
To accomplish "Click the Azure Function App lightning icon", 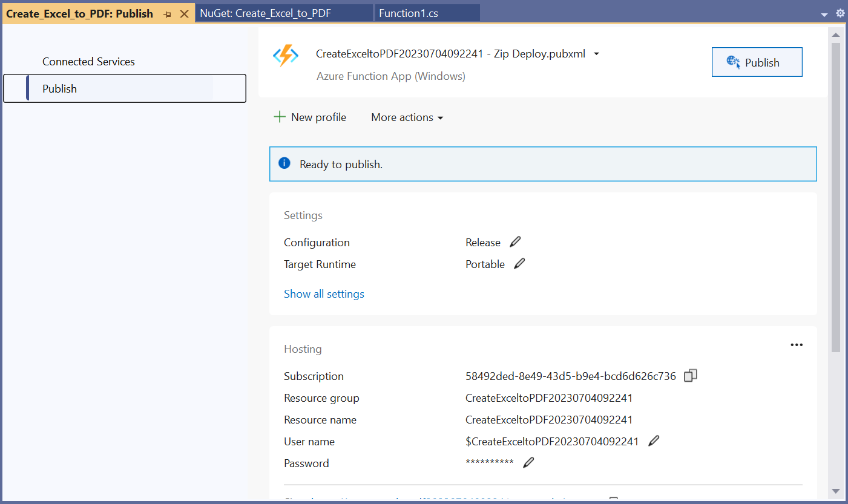I will point(286,56).
